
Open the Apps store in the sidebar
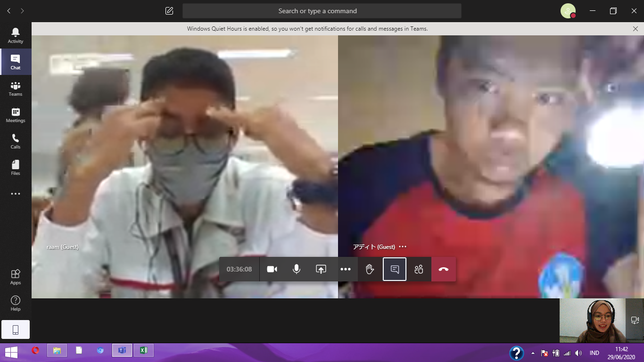16,277
